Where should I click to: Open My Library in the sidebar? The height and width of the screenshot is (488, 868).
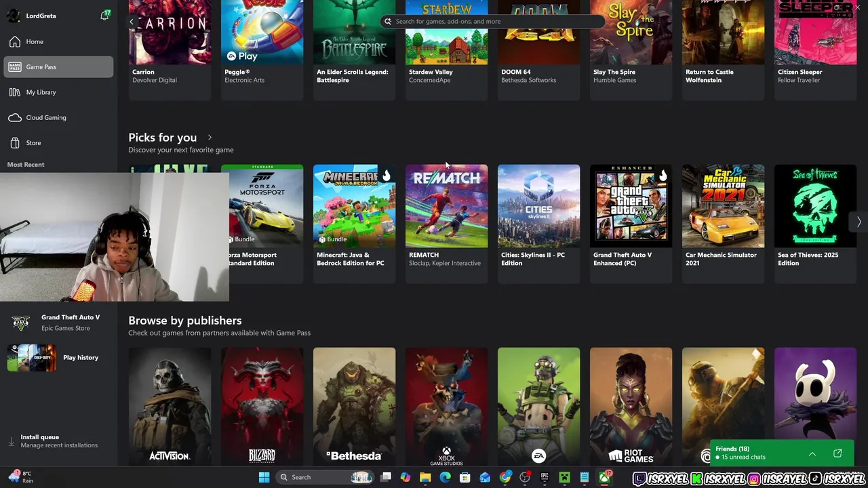[58, 92]
